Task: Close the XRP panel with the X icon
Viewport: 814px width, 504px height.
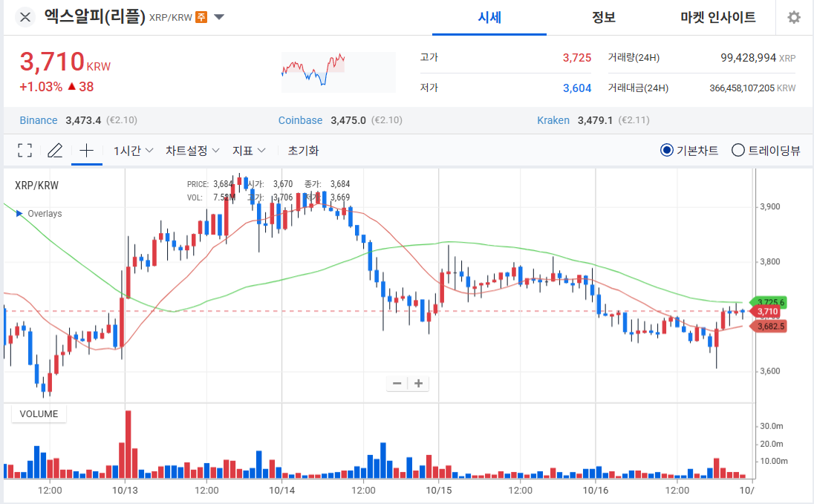Action: [25, 17]
